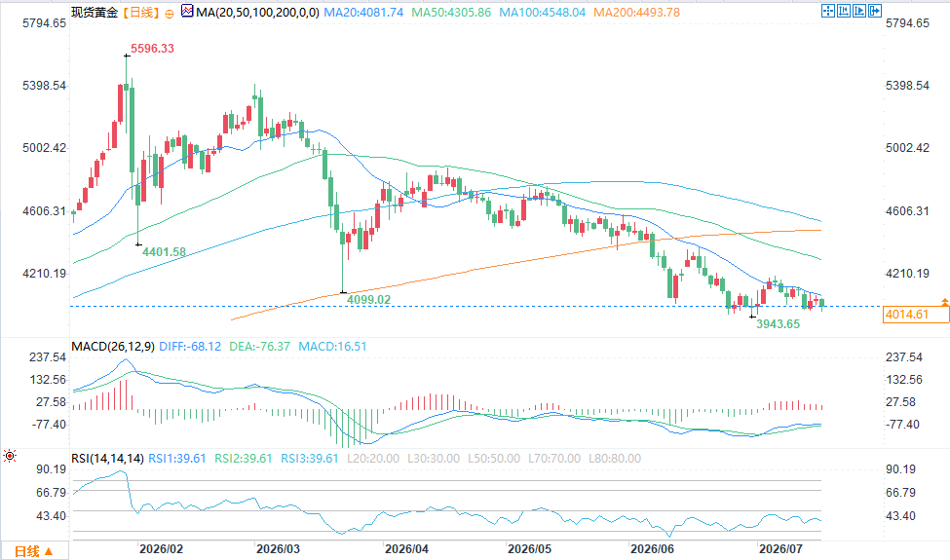Click the zoom-in axes chart icon
The image size is (950, 560).
pyautogui.click(x=859, y=11)
